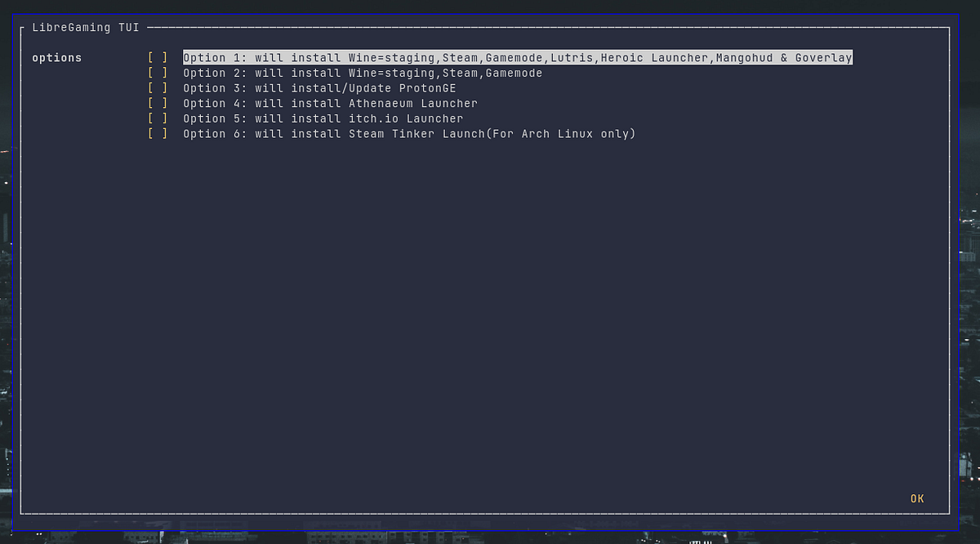Check the Option 2 checkbox

point(158,73)
